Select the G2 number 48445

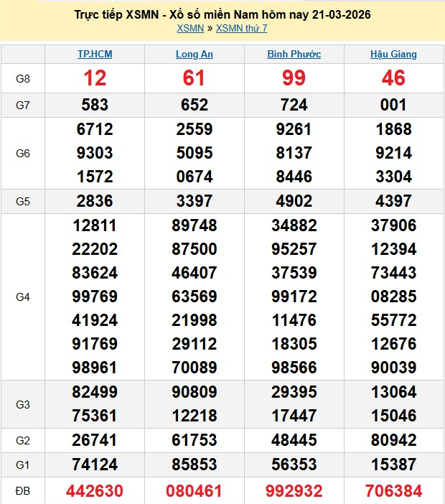294,439
